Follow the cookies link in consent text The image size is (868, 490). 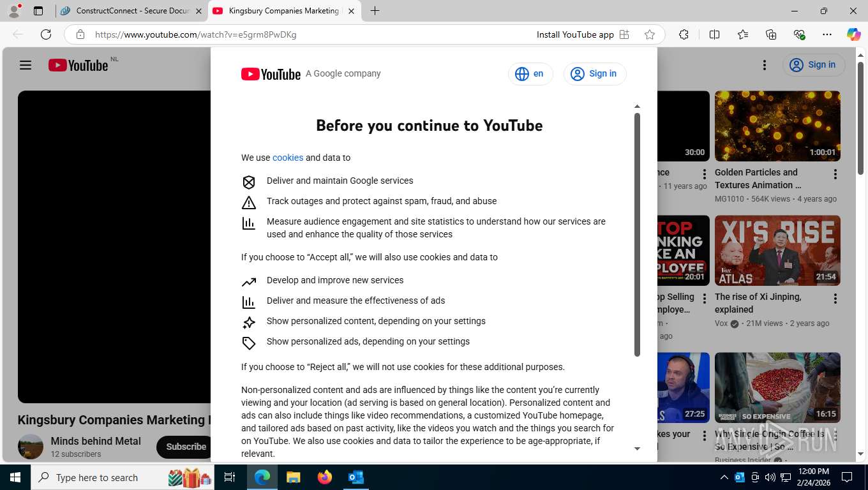pyautogui.click(x=288, y=158)
